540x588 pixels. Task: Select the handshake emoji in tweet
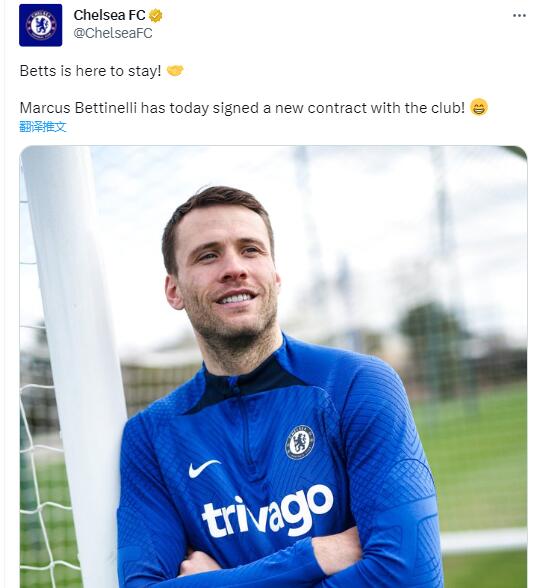(175, 70)
